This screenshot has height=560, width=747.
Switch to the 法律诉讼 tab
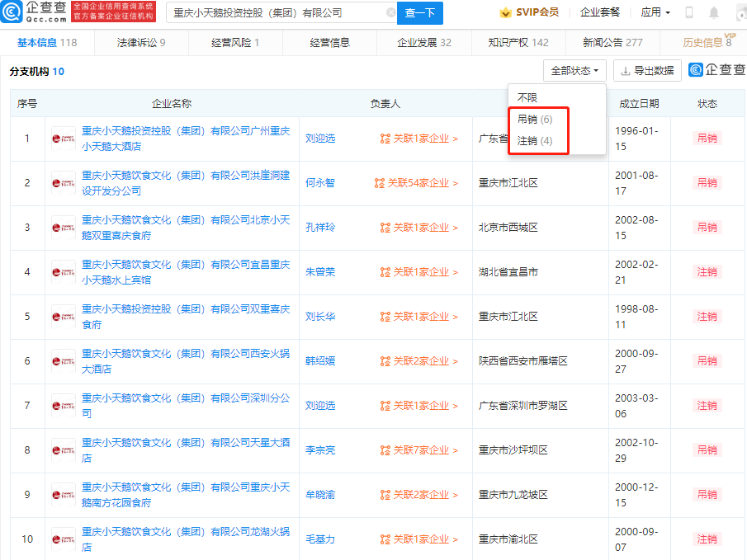(x=140, y=42)
